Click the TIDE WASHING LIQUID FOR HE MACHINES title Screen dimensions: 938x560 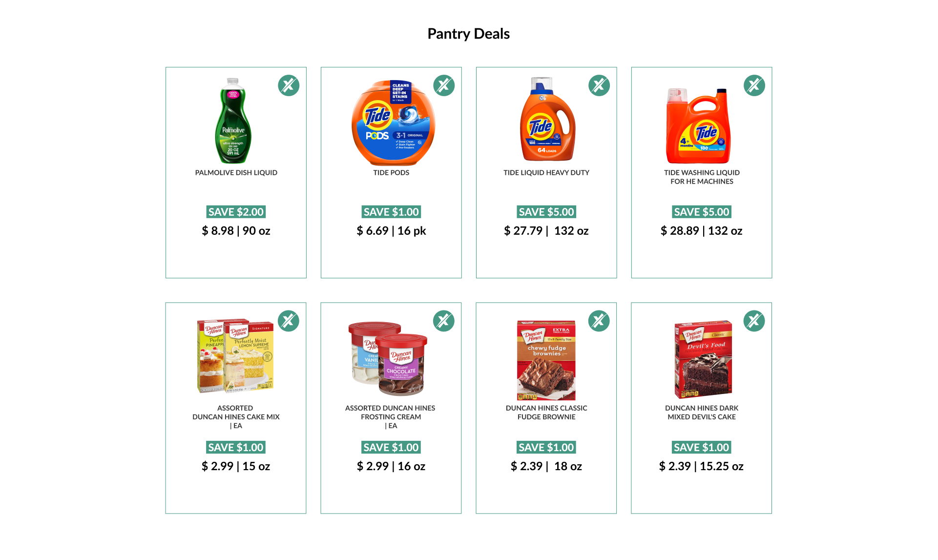point(702,177)
